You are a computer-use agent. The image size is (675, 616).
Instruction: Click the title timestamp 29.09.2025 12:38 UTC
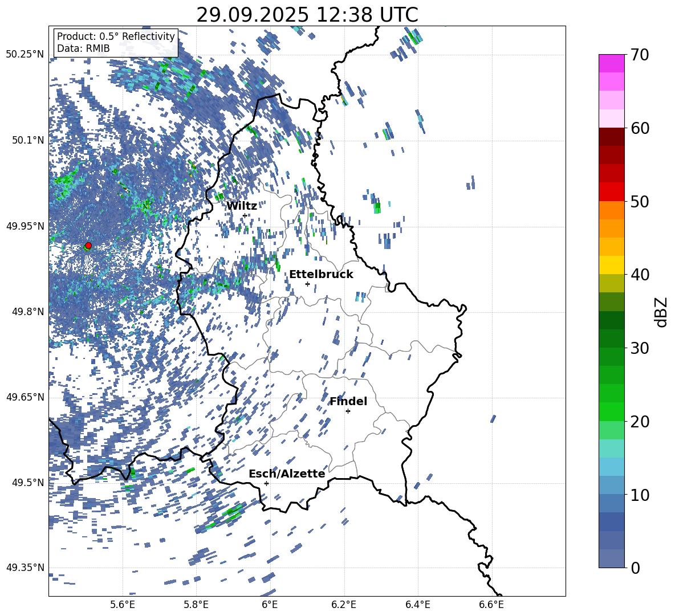point(307,15)
